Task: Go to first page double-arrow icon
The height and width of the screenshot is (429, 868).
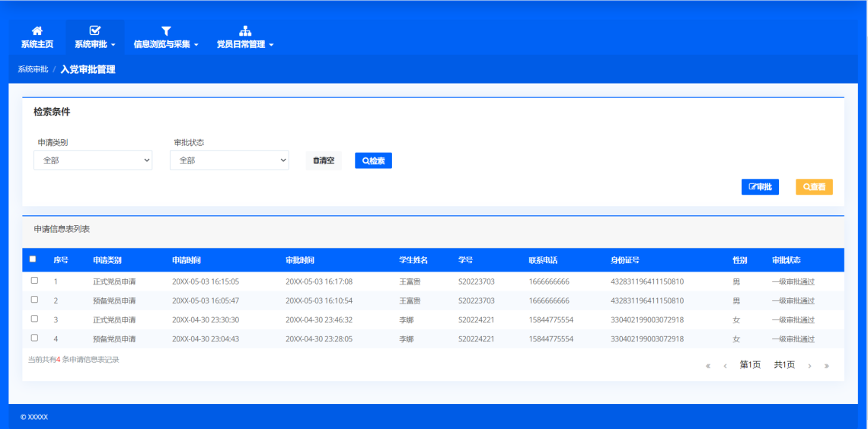Action: [x=708, y=365]
